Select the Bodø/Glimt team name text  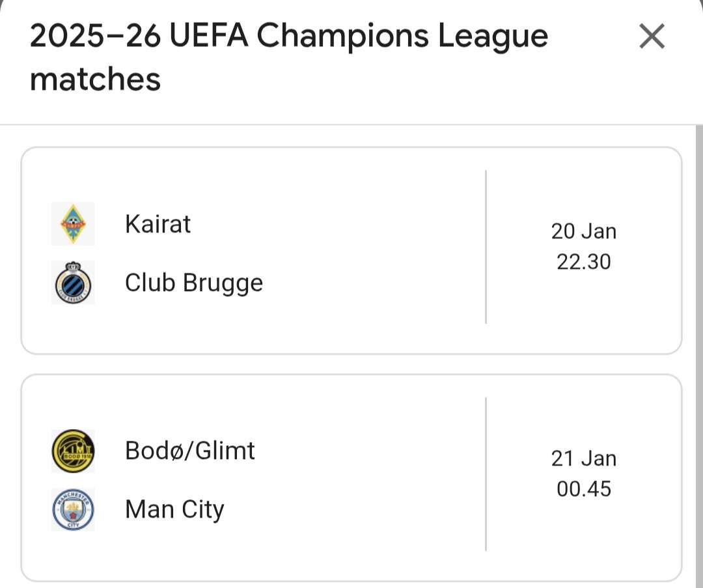click(189, 450)
